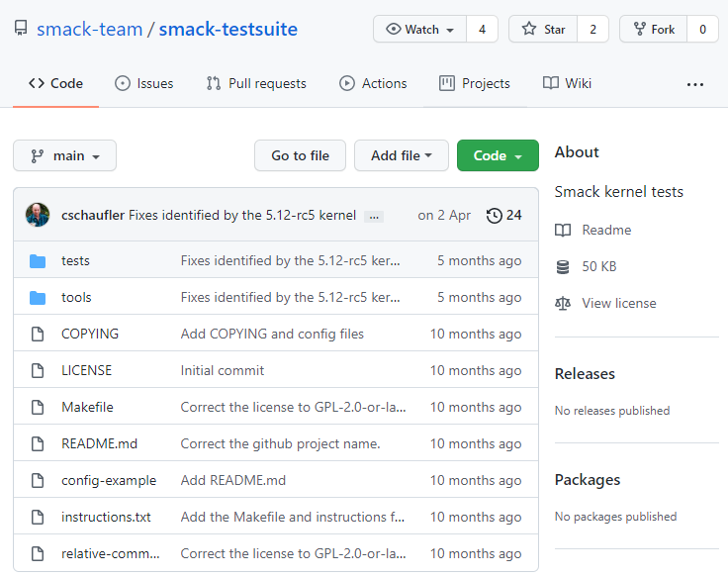Open 'Correct the github project name.' commit
The image size is (728, 578).
(x=280, y=444)
